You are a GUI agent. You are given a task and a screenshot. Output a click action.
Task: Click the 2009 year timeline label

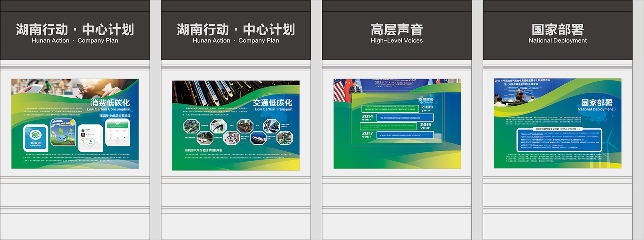tap(427, 108)
